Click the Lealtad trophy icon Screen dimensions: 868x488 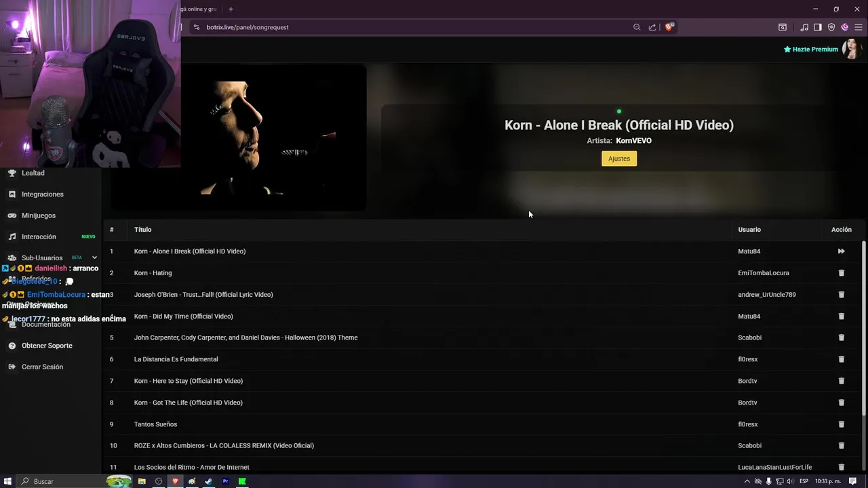(x=12, y=173)
